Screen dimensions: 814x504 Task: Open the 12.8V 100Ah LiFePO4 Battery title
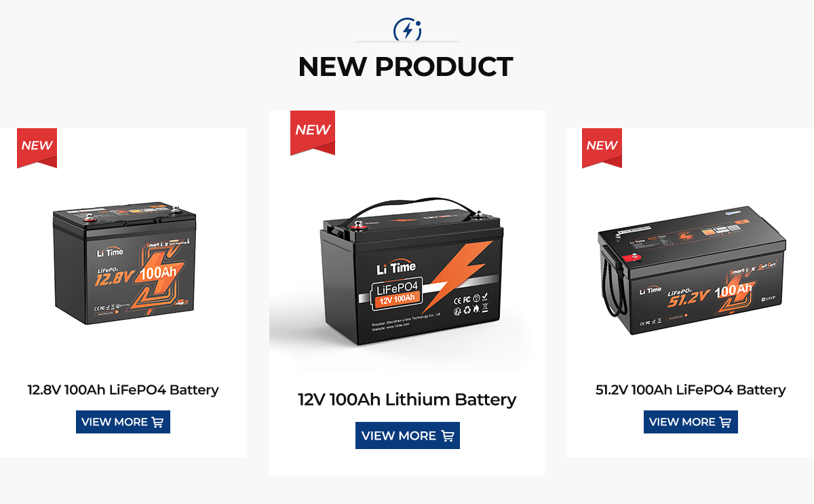coord(123,390)
